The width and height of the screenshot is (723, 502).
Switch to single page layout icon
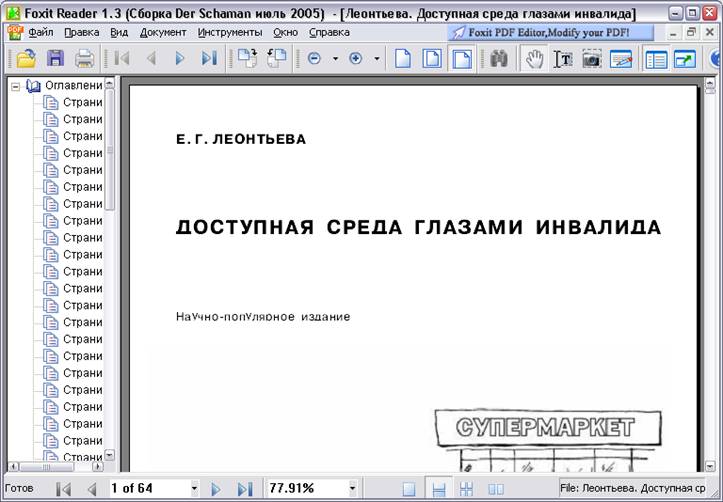click(409, 489)
